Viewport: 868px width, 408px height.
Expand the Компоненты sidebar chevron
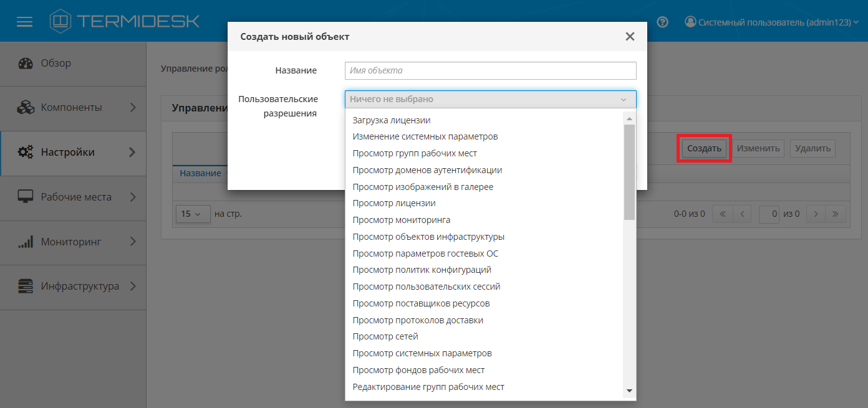tap(132, 108)
